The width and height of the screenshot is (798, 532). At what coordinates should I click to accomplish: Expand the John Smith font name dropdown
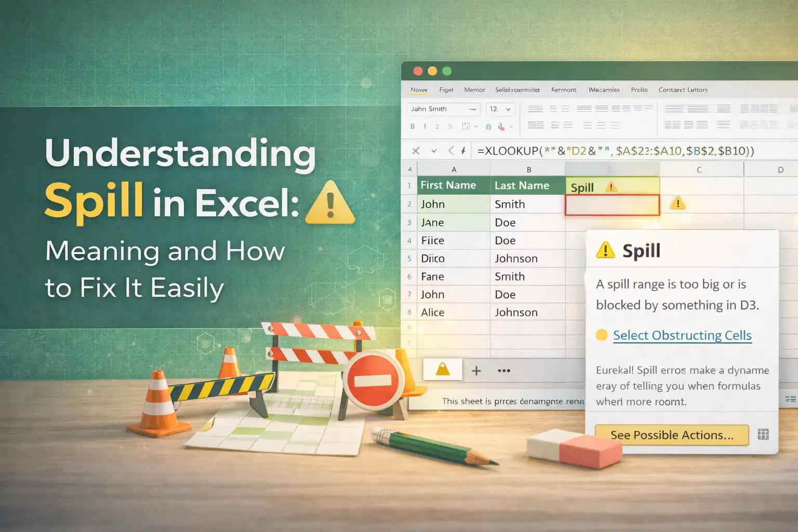click(473, 109)
